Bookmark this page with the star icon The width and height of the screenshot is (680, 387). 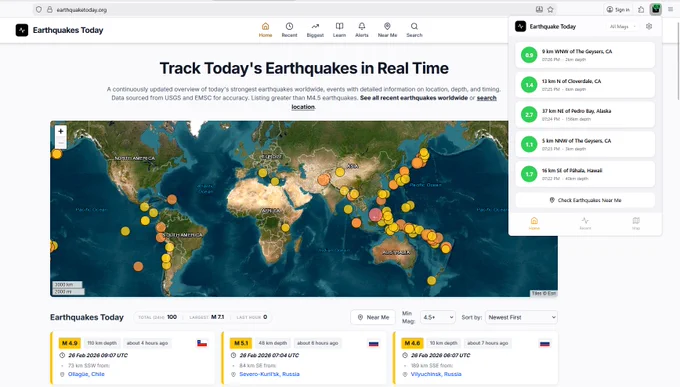tap(550, 10)
